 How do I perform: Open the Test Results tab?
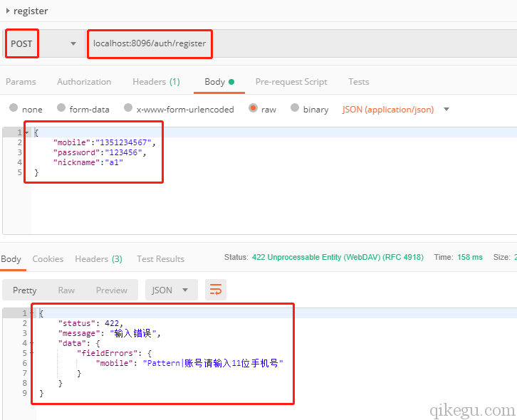tap(160, 259)
